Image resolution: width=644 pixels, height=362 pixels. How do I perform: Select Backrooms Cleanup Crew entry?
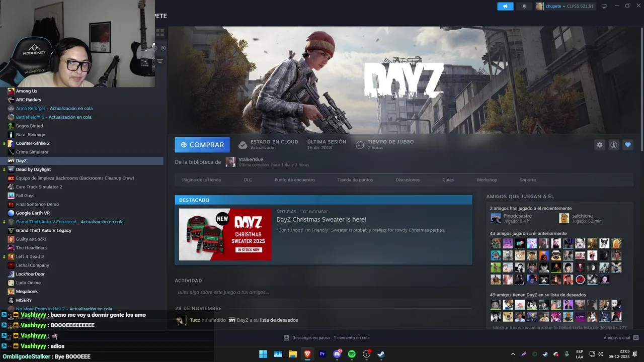(75, 178)
